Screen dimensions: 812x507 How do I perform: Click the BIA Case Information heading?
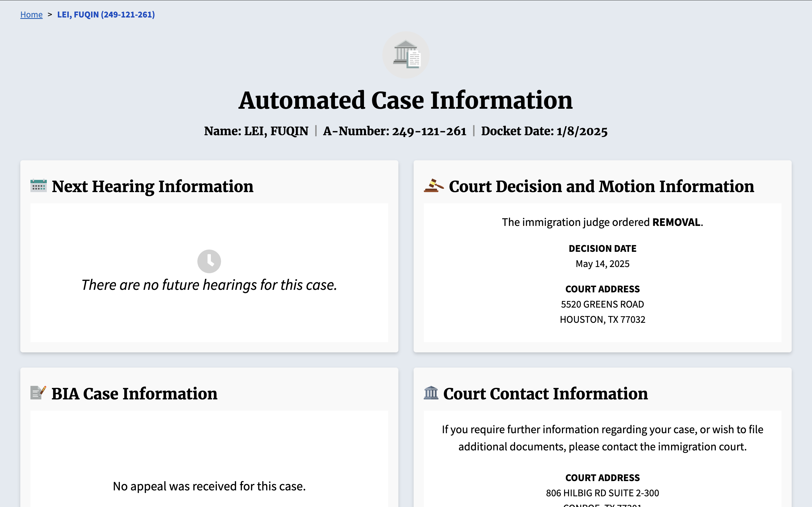click(x=134, y=394)
